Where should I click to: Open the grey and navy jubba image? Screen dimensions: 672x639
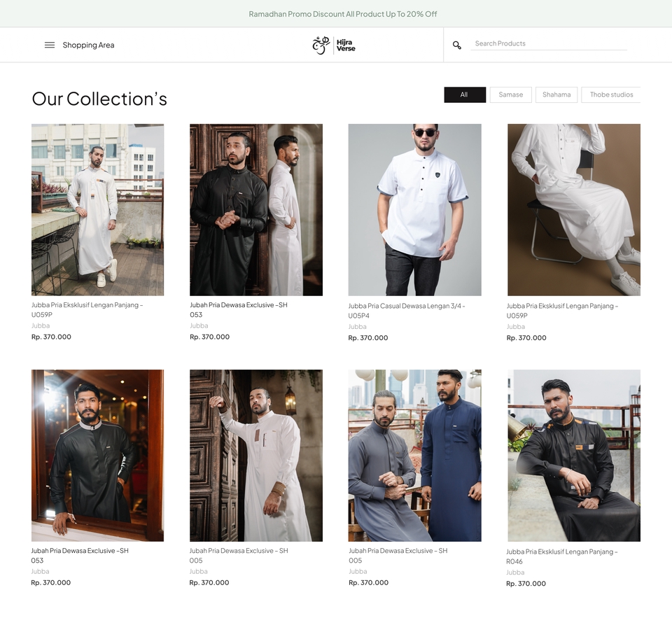point(414,455)
